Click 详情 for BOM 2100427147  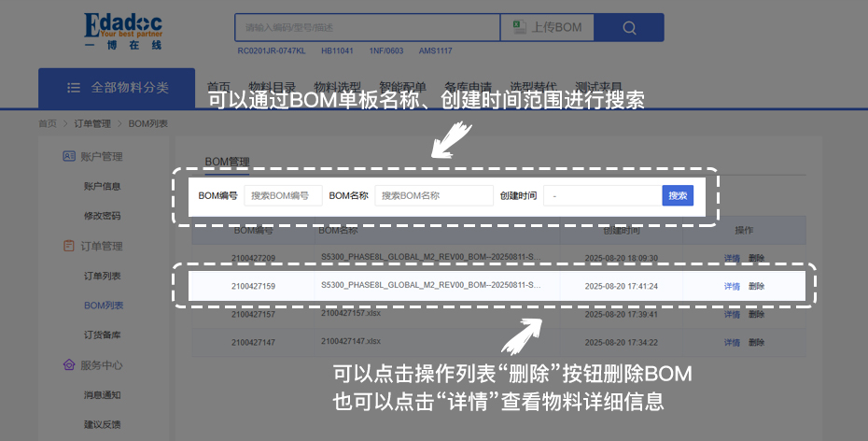tap(732, 342)
